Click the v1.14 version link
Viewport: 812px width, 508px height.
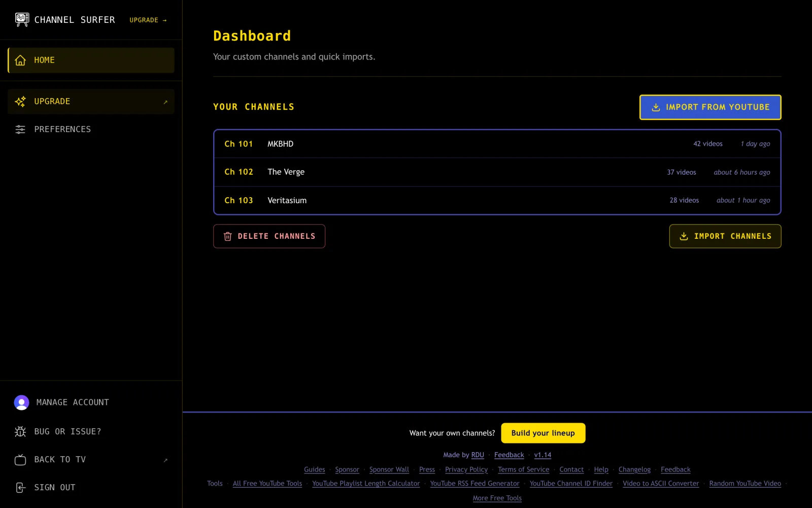pyautogui.click(x=543, y=455)
